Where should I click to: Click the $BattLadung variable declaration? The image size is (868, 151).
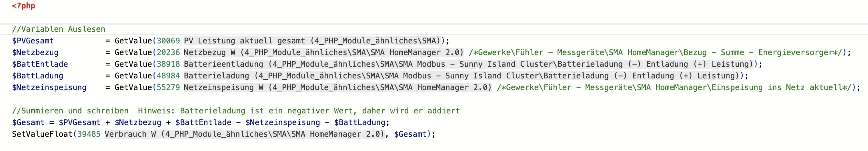37,76
